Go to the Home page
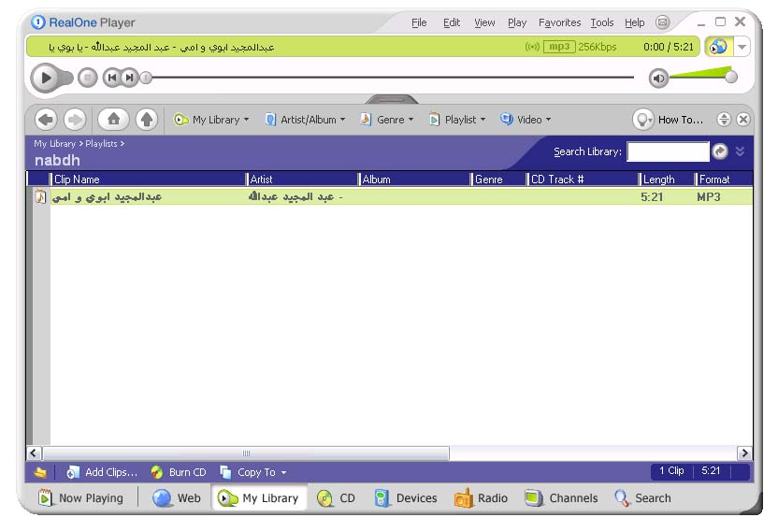Image resolution: width=778 pixels, height=532 pixels. coord(114,120)
